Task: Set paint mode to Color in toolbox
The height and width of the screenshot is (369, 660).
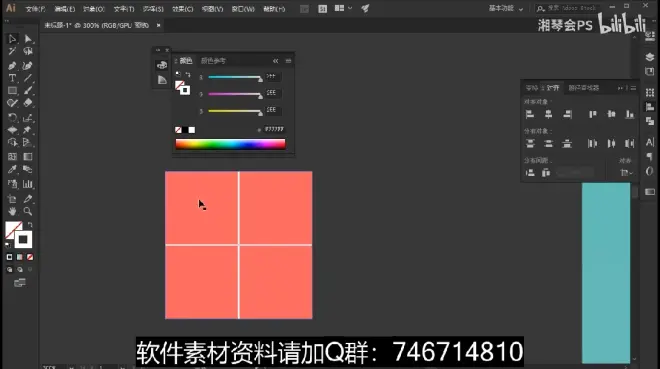Action: click(x=10, y=257)
